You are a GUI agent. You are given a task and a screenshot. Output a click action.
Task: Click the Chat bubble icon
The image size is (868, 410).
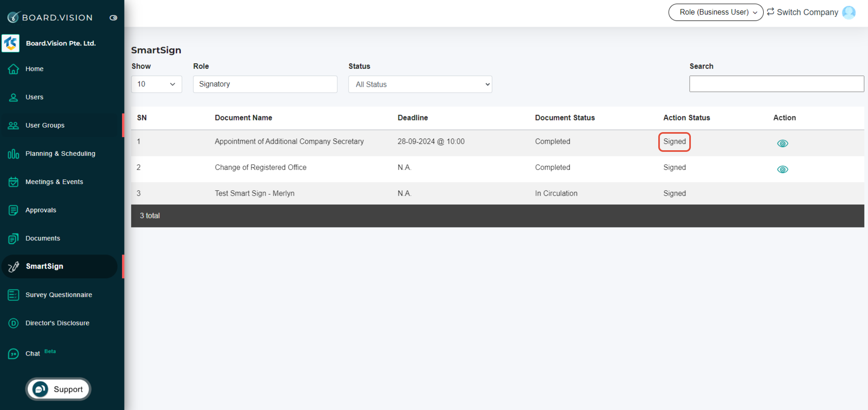pyautogui.click(x=13, y=354)
